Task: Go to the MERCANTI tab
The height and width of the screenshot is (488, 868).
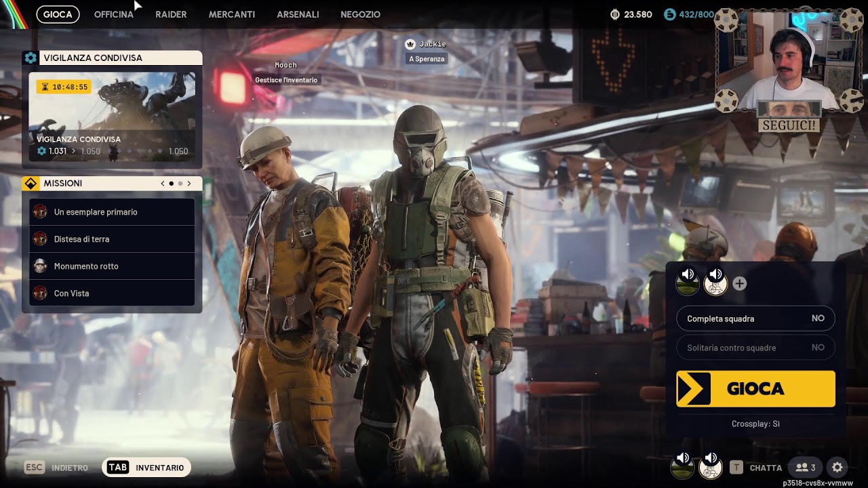Action: coord(232,14)
